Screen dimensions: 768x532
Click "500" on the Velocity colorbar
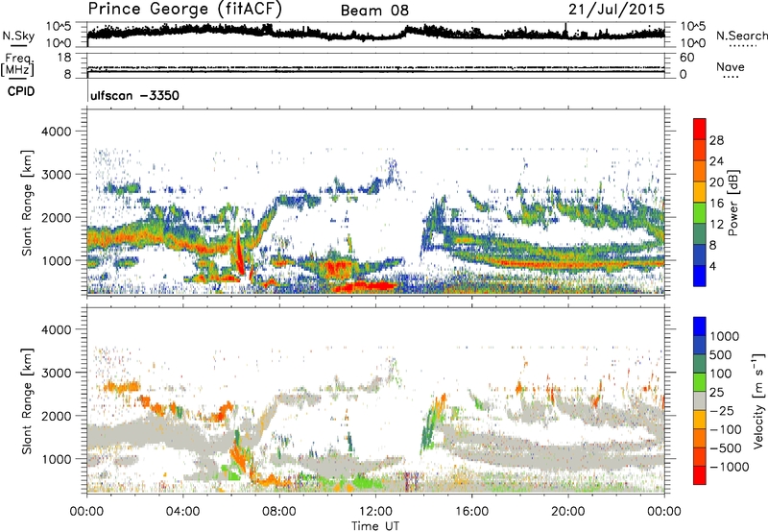721,354
